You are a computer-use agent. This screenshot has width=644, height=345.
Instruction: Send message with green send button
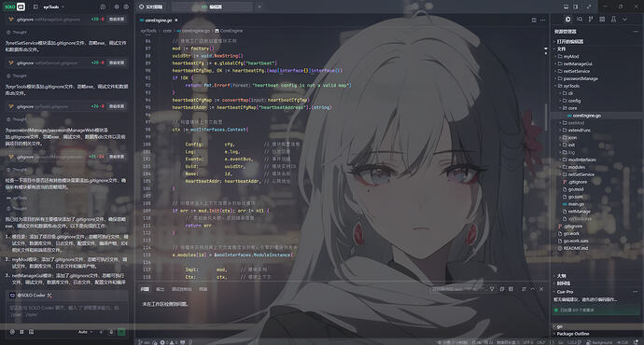tap(121, 332)
